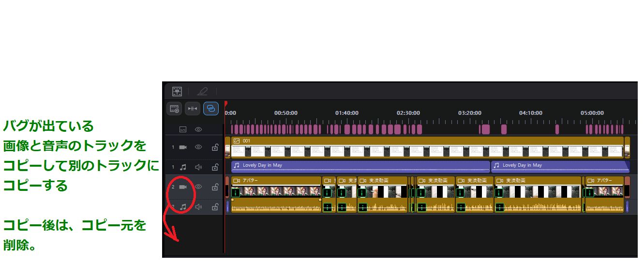644x266 pixels.
Task: Toggle visibility of video track 2
Action: (198, 187)
